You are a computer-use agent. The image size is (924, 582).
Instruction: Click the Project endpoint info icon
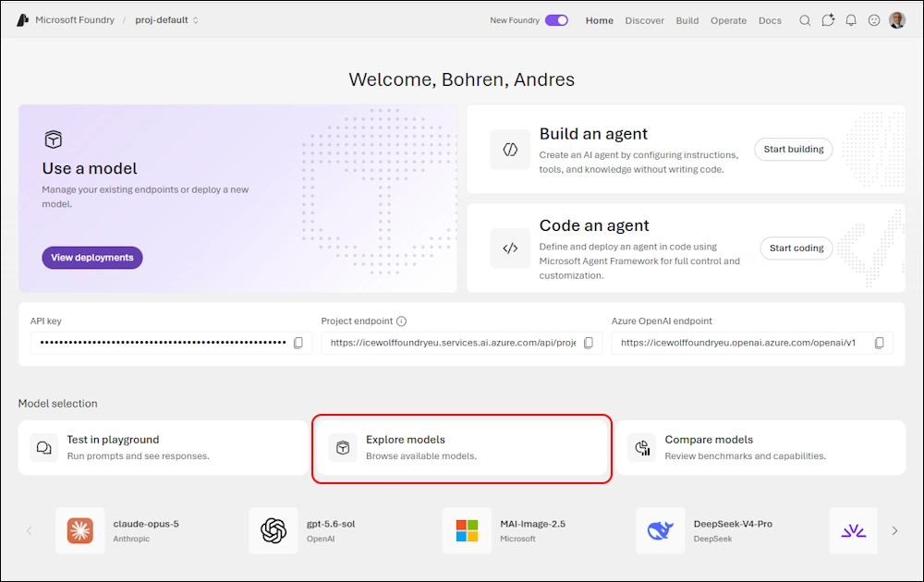(401, 321)
